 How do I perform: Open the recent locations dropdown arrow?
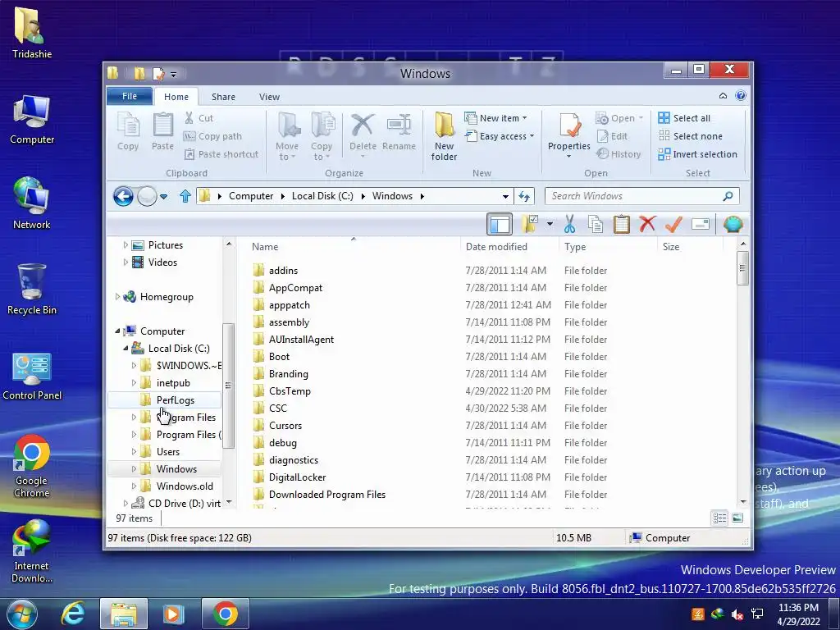163,197
